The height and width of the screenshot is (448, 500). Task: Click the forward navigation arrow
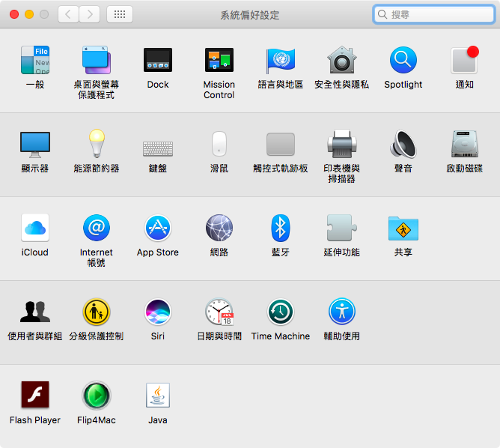(90, 14)
